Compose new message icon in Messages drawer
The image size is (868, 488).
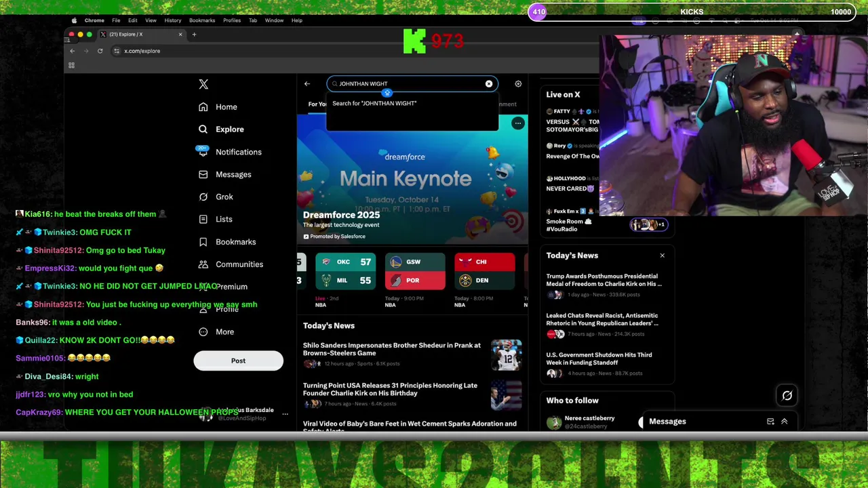770,422
